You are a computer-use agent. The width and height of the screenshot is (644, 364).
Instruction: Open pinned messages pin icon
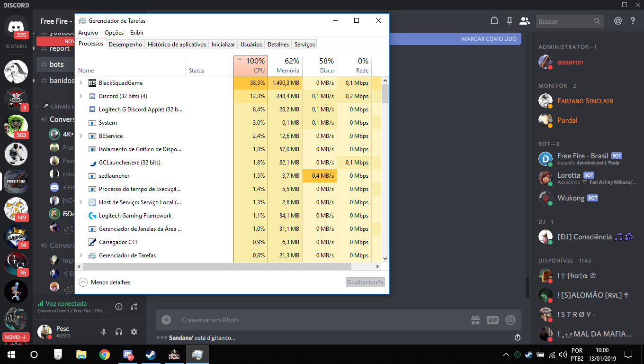pos(510,21)
